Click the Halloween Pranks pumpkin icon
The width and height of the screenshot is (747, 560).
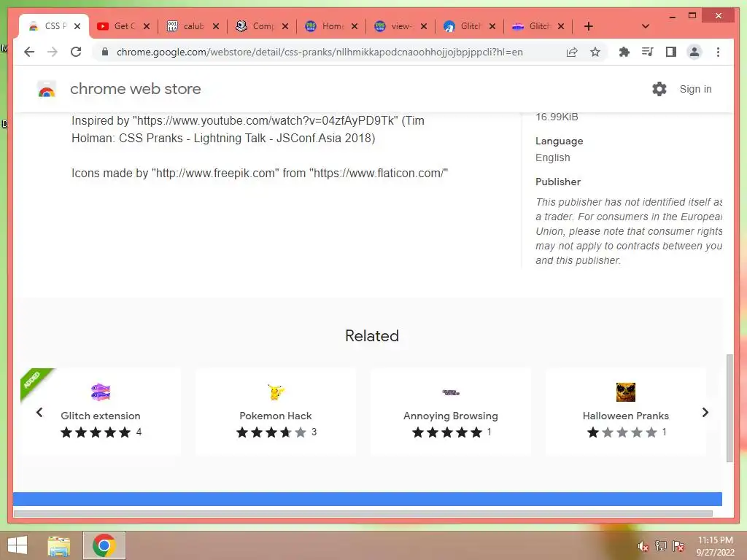625,392
